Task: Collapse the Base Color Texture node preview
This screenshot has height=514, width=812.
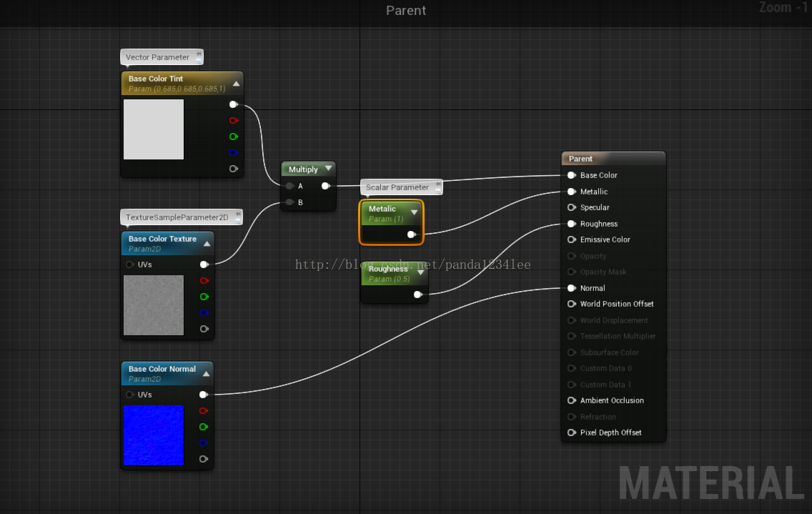Action: [207, 244]
